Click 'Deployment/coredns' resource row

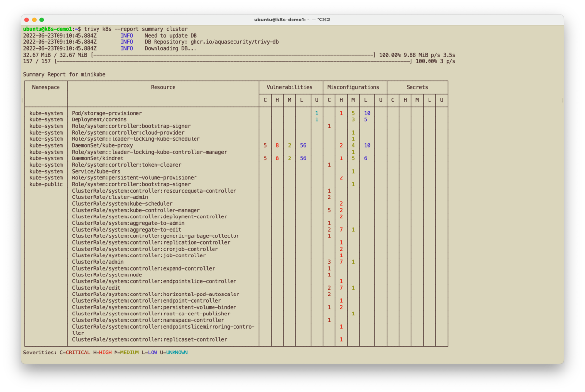99,119
